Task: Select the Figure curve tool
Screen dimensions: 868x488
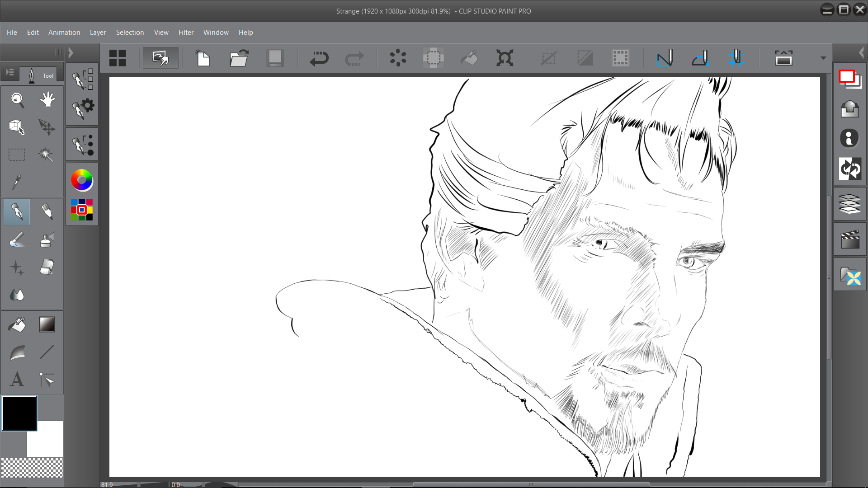Action: 17,352
